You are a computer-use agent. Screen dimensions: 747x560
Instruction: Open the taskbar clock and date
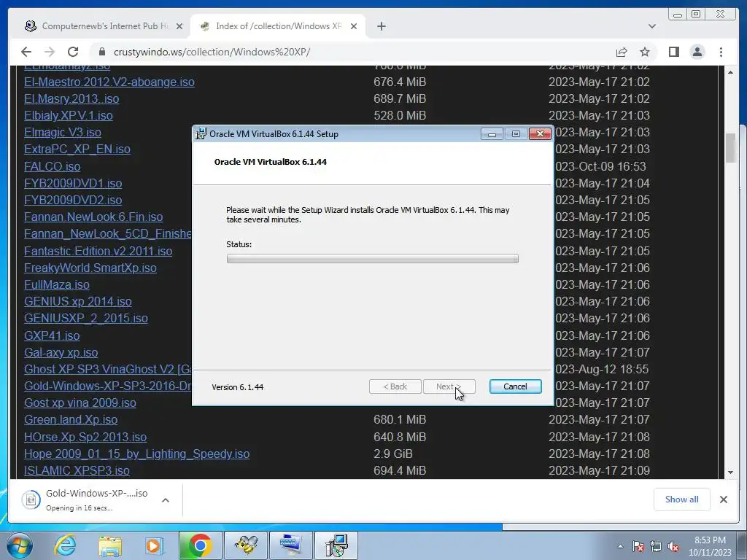710,546
